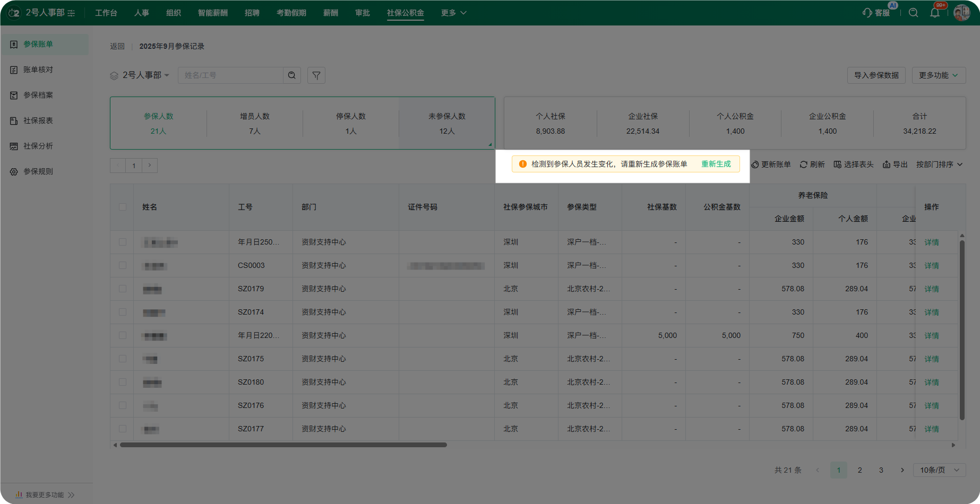Check the row checkbox for CS0003
980x504 pixels.
(x=123, y=265)
